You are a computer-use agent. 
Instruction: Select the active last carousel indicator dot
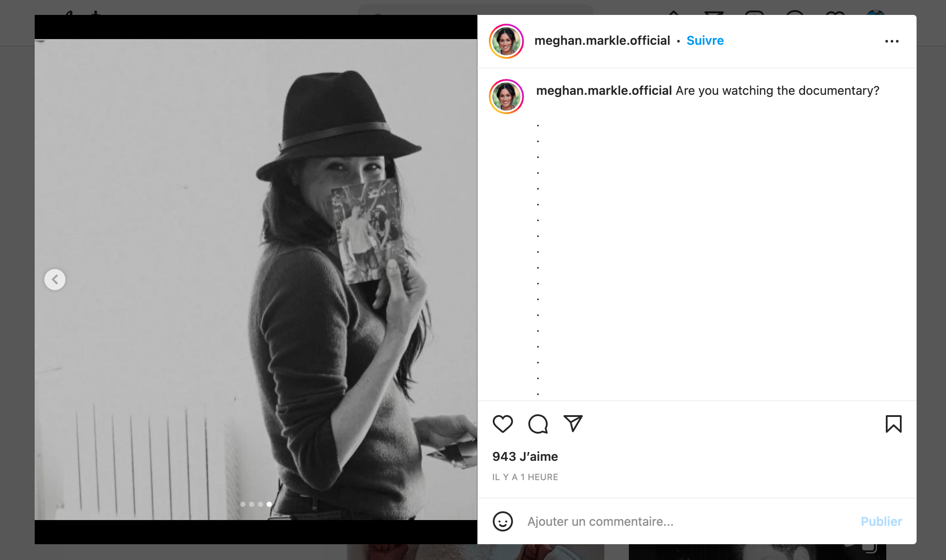(x=269, y=504)
